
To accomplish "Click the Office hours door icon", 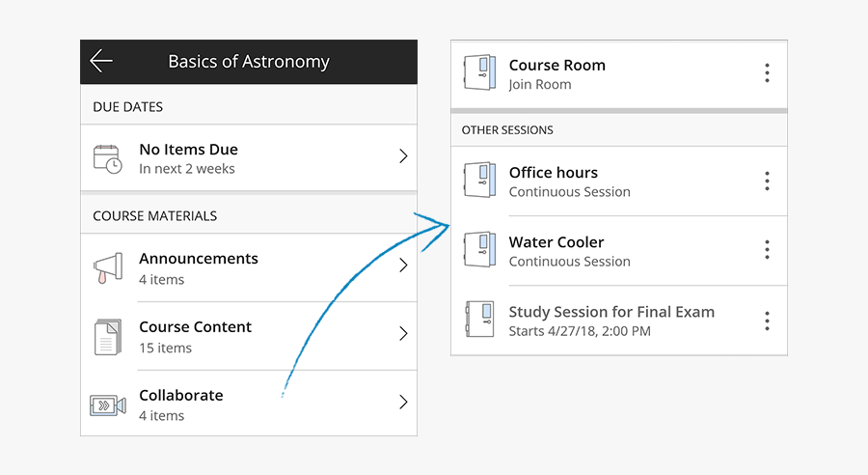I will point(479,182).
